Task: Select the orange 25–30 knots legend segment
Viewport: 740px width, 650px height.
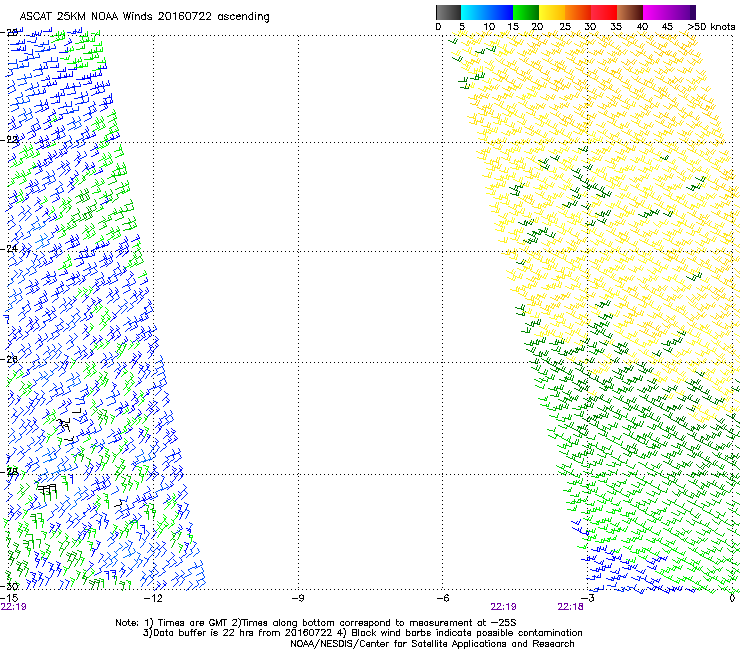Action: pyautogui.click(x=578, y=12)
